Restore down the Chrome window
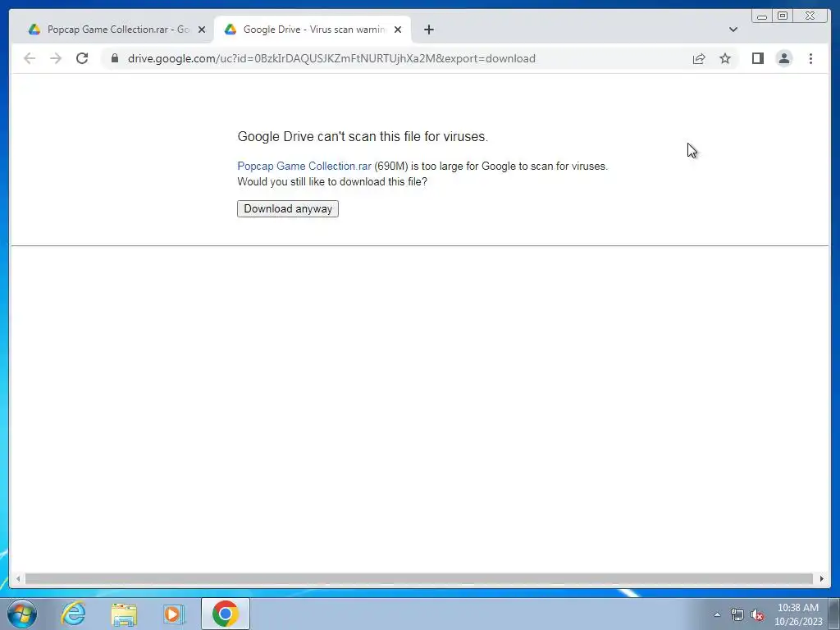Screen dimensions: 840x630 pos(782,16)
